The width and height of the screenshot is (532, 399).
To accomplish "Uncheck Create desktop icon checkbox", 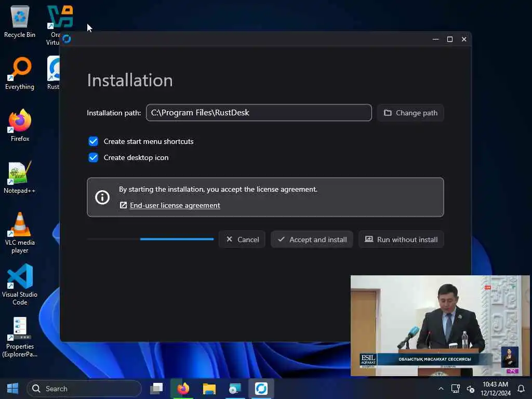I will 94,157.
